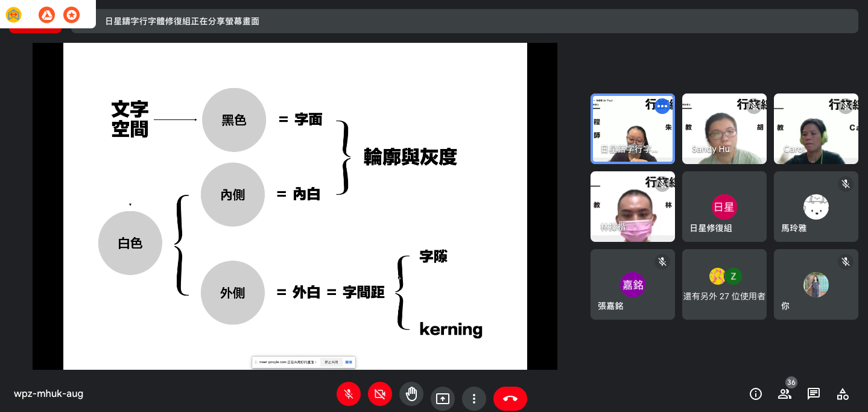
Task: Click the orange star extension icon
Action: tap(71, 14)
